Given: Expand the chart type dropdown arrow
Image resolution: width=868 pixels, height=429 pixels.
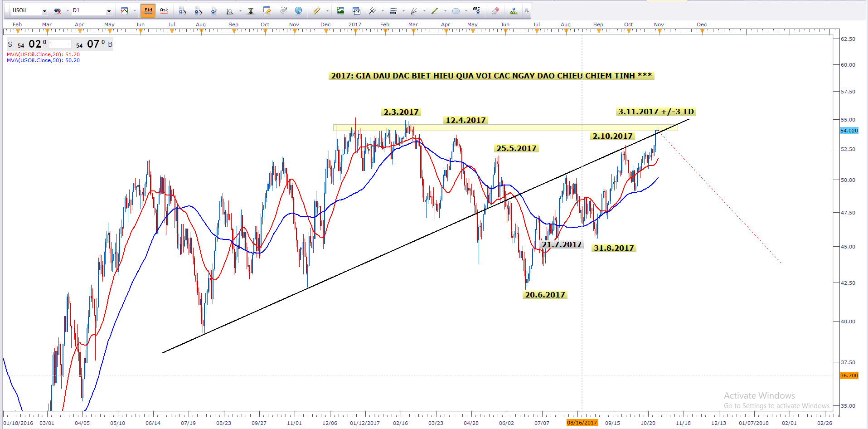Looking at the screenshot, I should [135, 10].
